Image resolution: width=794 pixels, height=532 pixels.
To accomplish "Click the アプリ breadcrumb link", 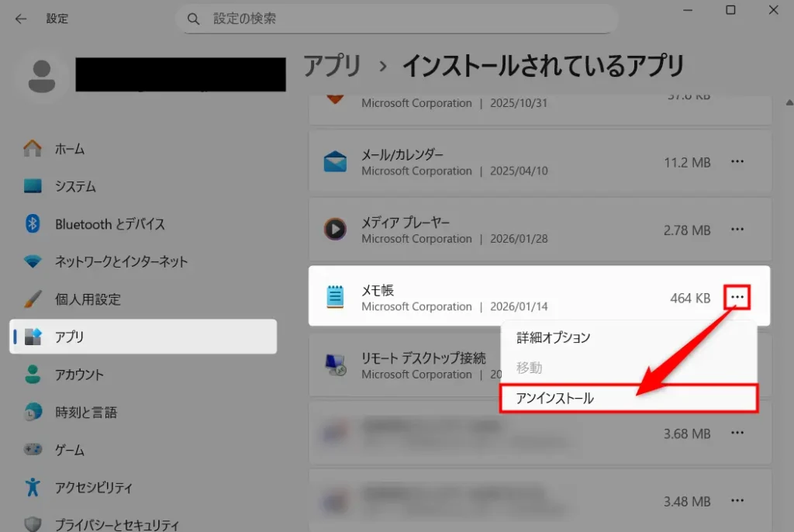I will [x=332, y=66].
